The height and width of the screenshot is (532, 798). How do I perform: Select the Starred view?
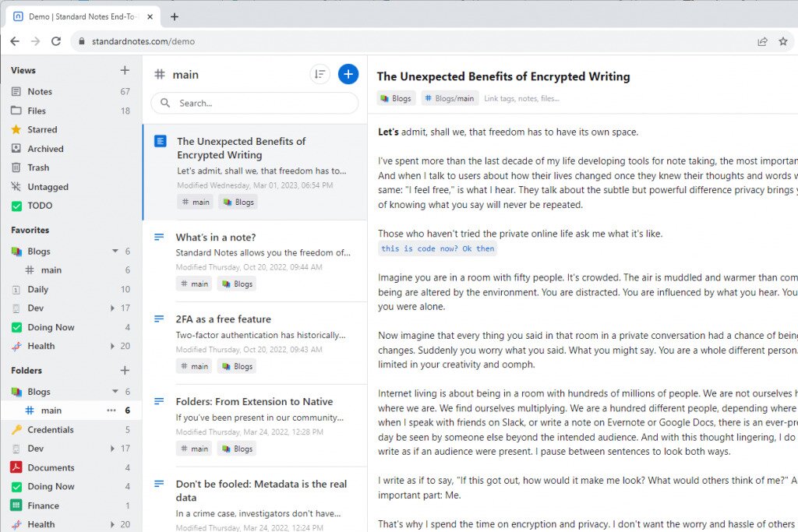[x=40, y=130]
